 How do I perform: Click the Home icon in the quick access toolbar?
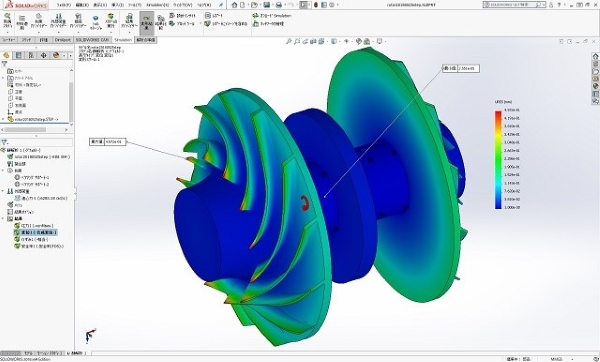coord(234,5)
